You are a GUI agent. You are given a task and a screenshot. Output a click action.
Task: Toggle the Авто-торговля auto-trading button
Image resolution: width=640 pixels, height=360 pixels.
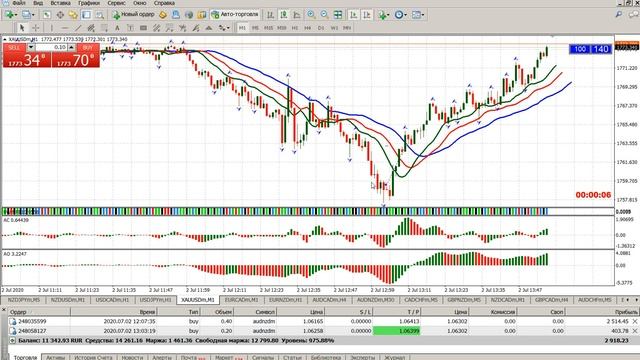[x=236, y=15]
